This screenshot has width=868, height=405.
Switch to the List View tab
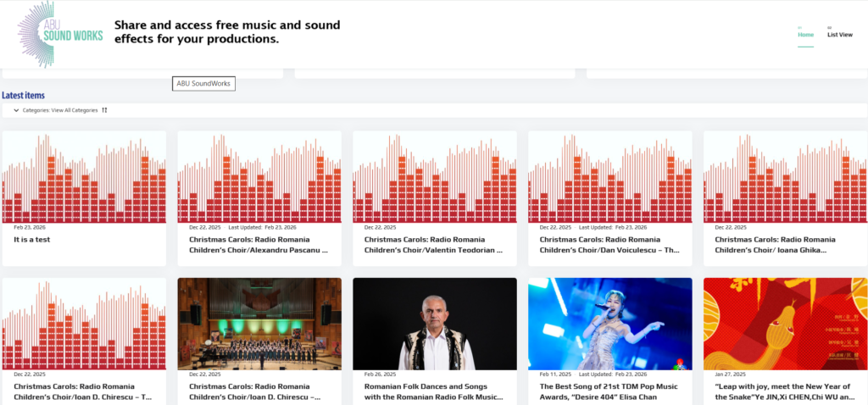pos(840,34)
